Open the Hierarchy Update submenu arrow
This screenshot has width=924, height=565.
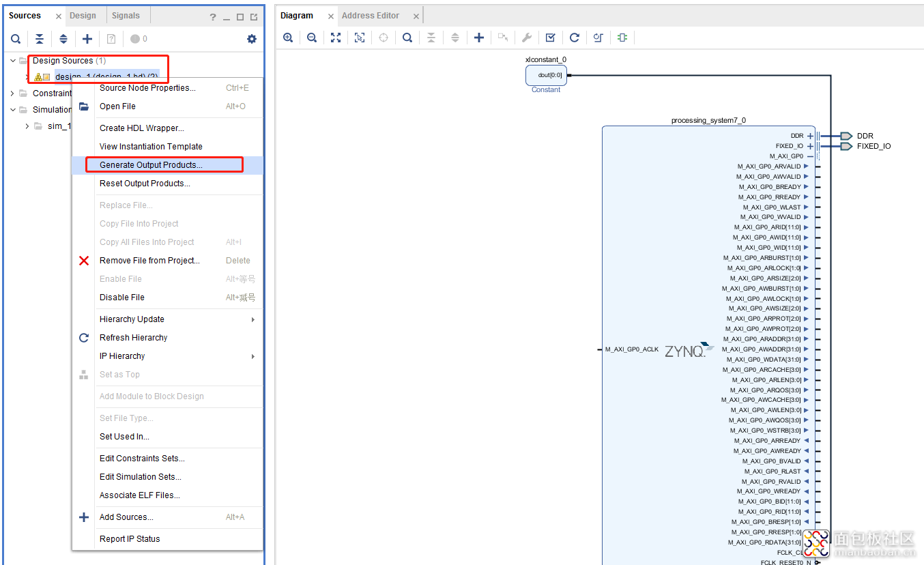(x=253, y=319)
